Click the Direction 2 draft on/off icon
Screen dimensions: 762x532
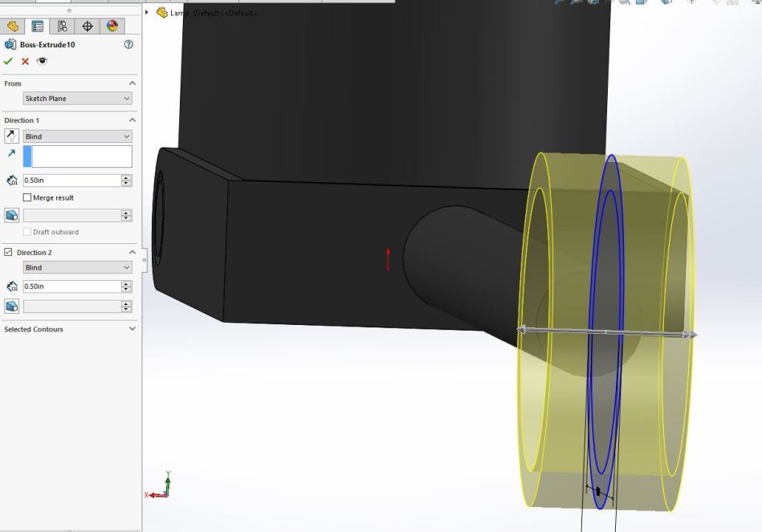coord(12,307)
